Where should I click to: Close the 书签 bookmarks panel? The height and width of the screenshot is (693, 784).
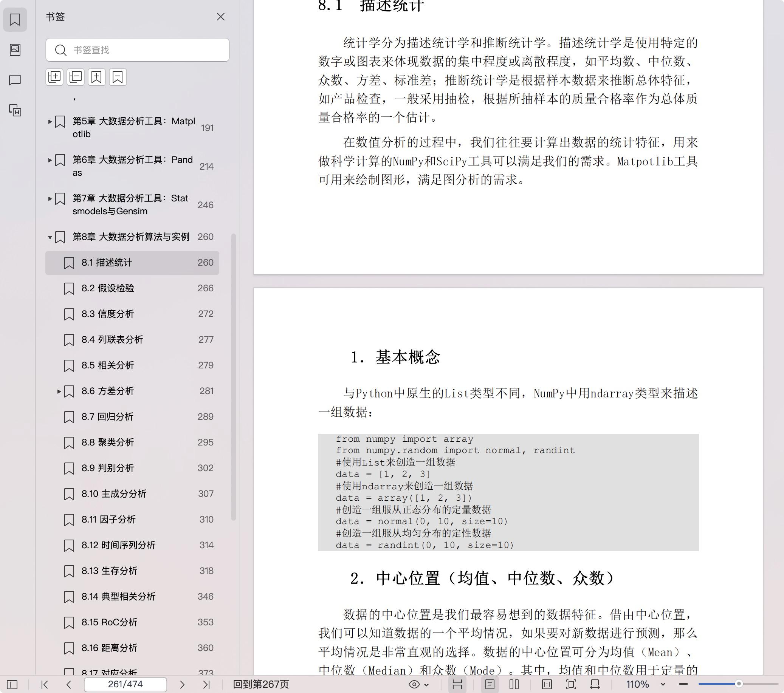pos(220,17)
